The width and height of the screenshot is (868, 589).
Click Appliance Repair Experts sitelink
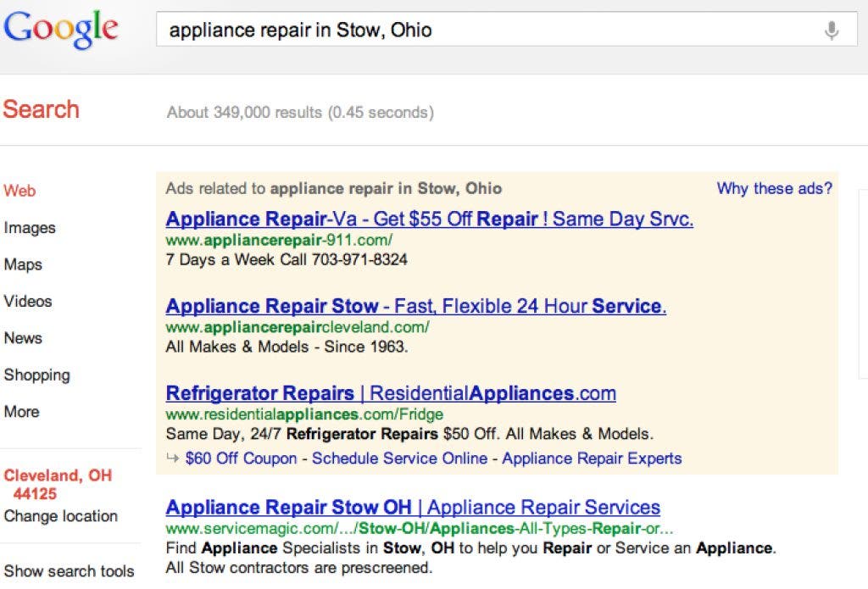point(592,458)
